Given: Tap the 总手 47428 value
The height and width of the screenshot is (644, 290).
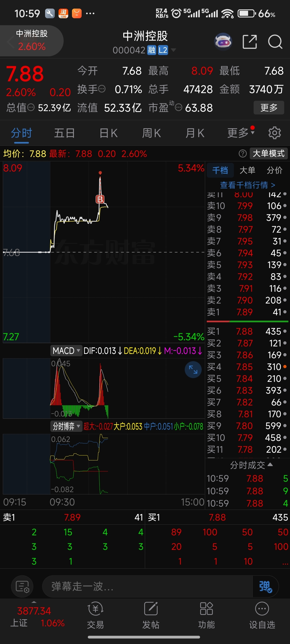Looking at the screenshot, I should (198, 89).
